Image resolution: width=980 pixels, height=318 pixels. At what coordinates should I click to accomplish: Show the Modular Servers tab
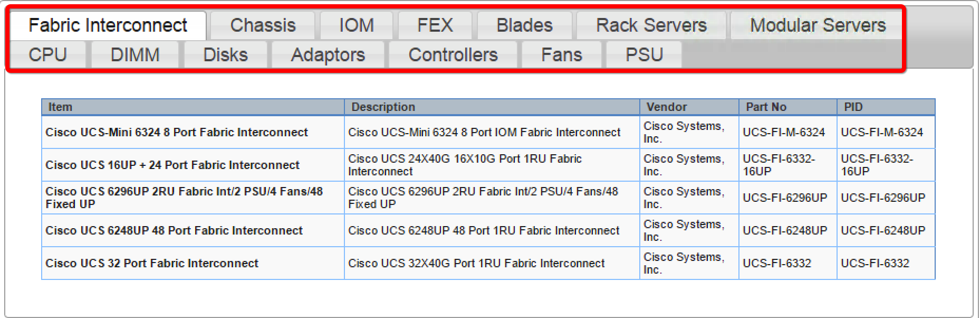[x=817, y=25]
